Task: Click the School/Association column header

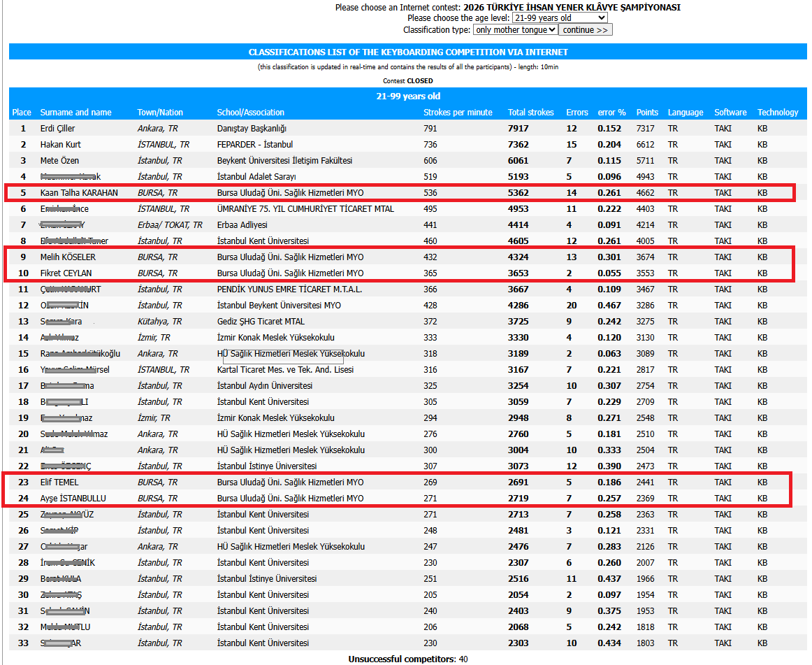Action: (250, 113)
